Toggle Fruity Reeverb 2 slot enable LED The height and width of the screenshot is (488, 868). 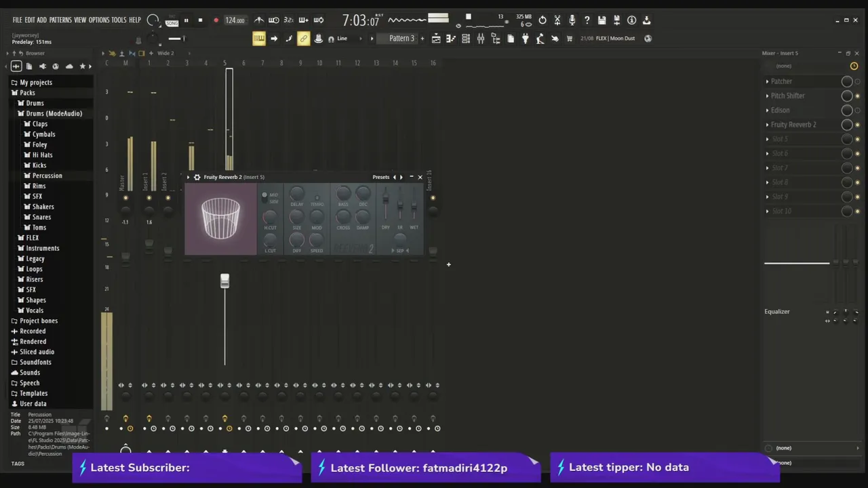coord(857,125)
